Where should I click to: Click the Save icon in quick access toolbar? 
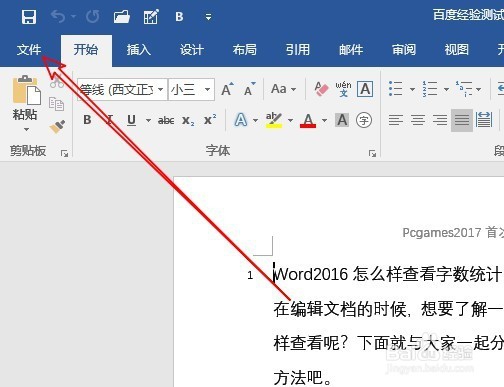[29, 17]
